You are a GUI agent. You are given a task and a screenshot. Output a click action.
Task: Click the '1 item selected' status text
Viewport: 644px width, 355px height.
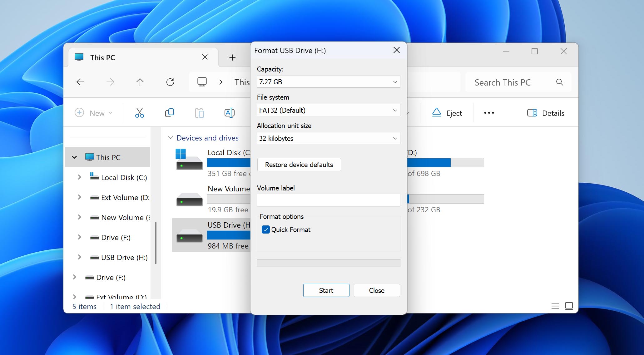[135, 306]
